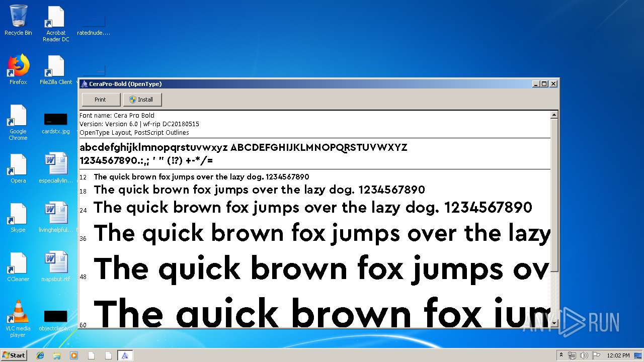Click the Version 6.0 text line
644x362 pixels.
pyautogui.click(x=139, y=124)
